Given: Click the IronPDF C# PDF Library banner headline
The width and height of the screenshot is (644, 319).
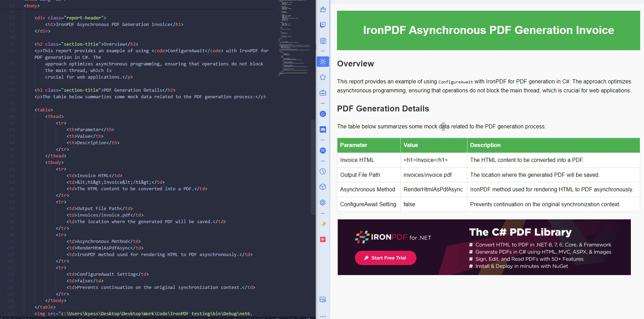Looking at the screenshot, I should (x=520, y=232).
